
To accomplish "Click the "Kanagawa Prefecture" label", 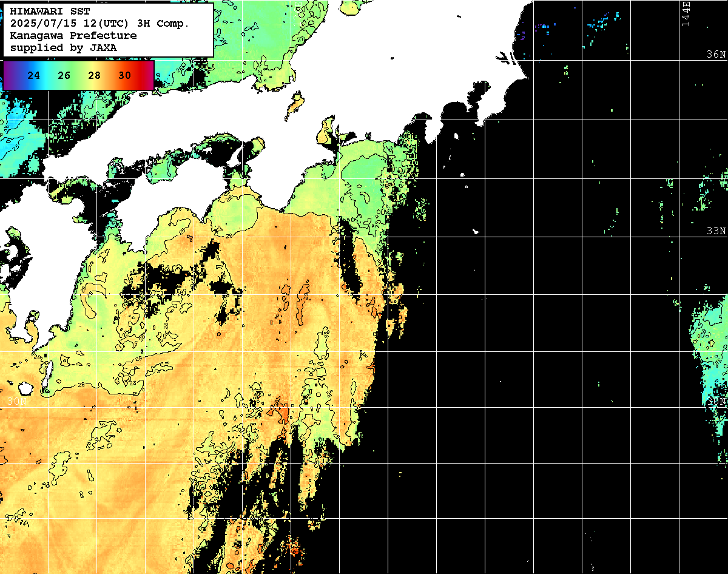I will 73,36.
